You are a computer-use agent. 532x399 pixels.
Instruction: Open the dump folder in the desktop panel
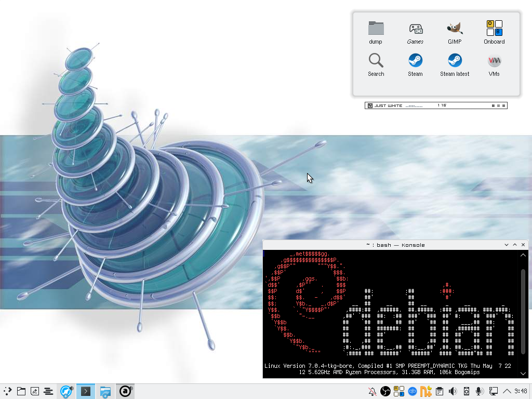[x=376, y=33]
